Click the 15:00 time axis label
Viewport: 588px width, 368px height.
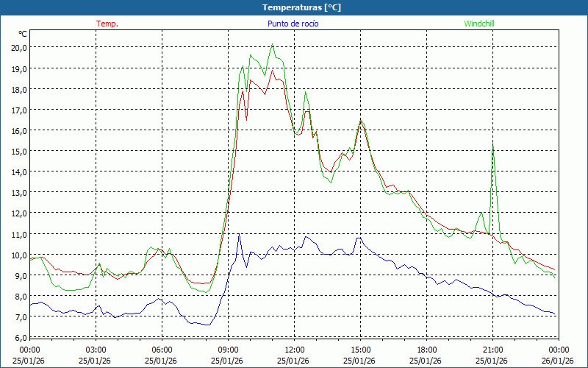361,350
